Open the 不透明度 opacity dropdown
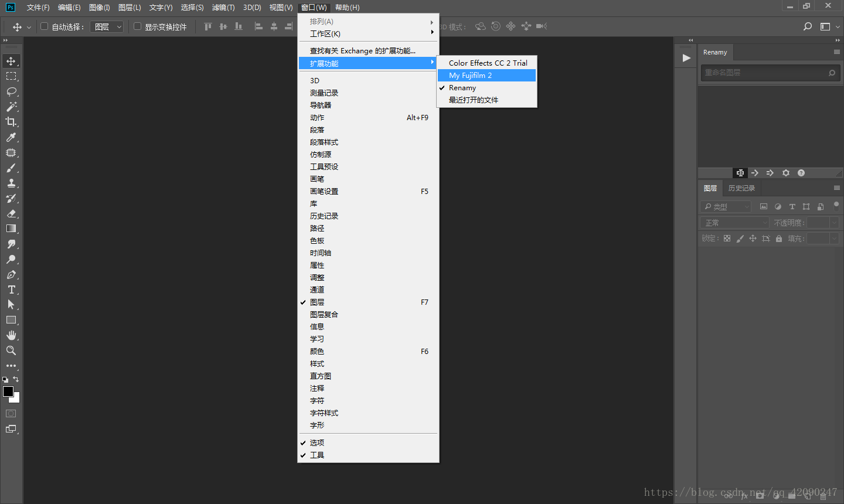This screenshot has height=504, width=844. 834,223
